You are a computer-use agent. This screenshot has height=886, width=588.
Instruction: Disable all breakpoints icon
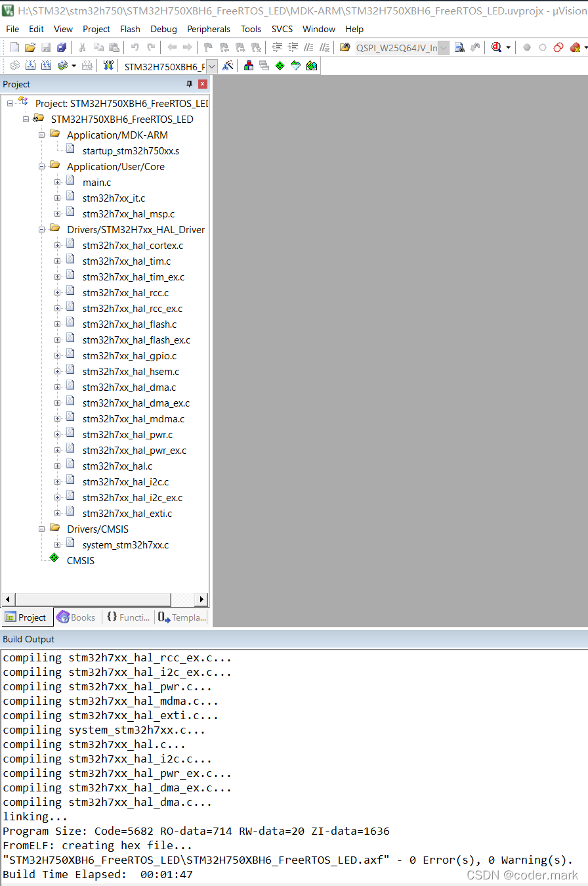558,47
